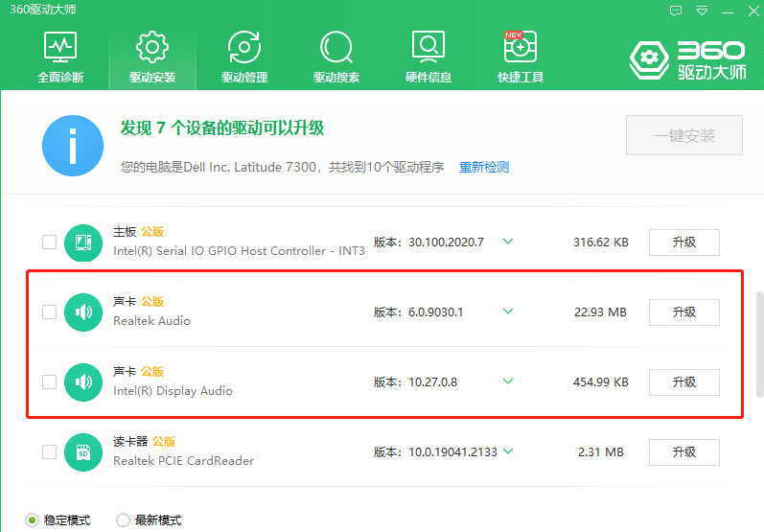Upgrade the Intel(R) Display Audio driver
The height and width of the screenshot is (532, 764).
pyautogui.click(x=684, y=382)
